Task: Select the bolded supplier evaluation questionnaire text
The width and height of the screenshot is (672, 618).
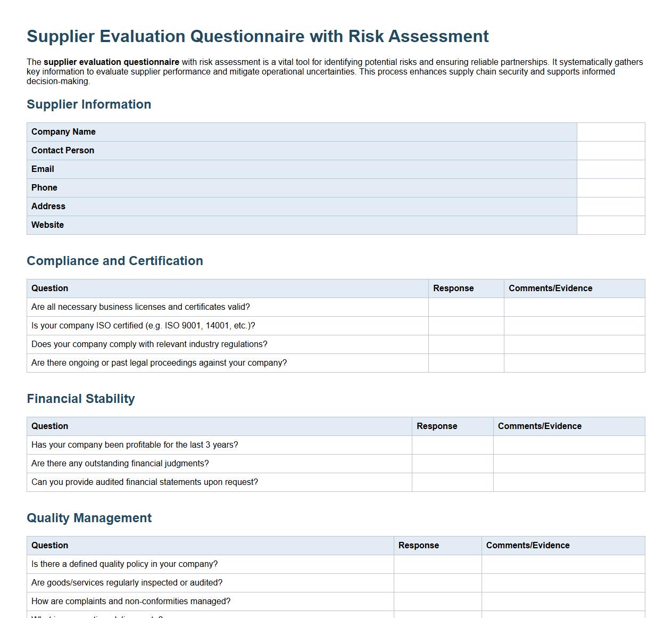Action: (x=111, y=62)
